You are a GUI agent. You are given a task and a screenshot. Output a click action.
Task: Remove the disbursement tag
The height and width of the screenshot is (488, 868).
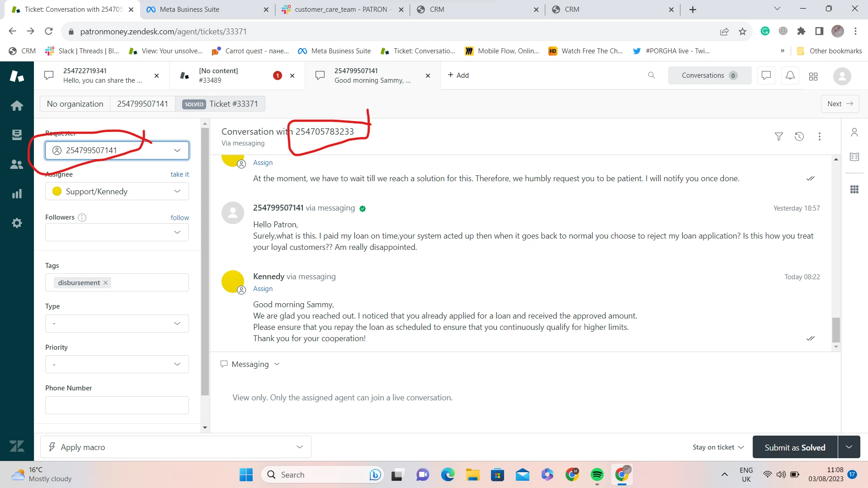tap(105, 283)
